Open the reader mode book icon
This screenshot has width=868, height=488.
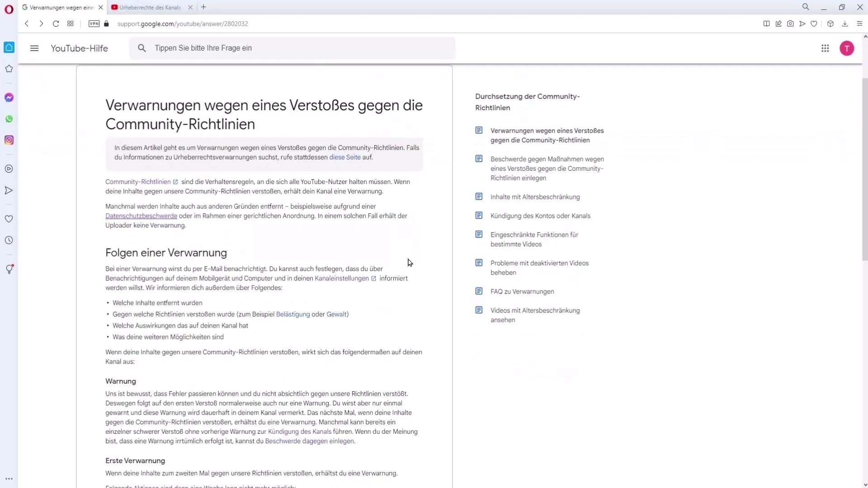[767, 24]
